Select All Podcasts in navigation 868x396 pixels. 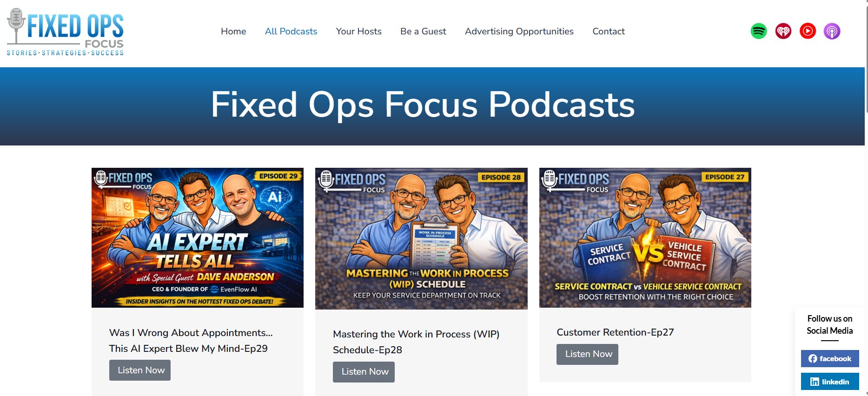tap(291, 31)
